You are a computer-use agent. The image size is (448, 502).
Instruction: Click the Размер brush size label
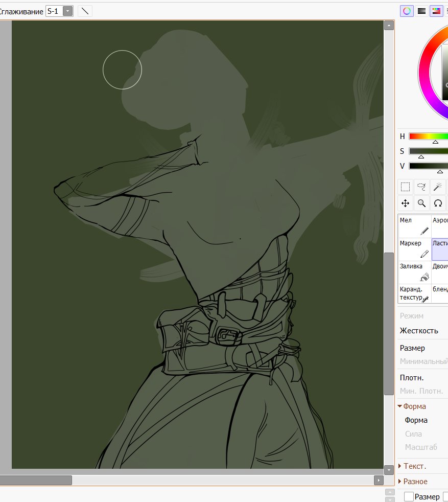pos(412,348)
